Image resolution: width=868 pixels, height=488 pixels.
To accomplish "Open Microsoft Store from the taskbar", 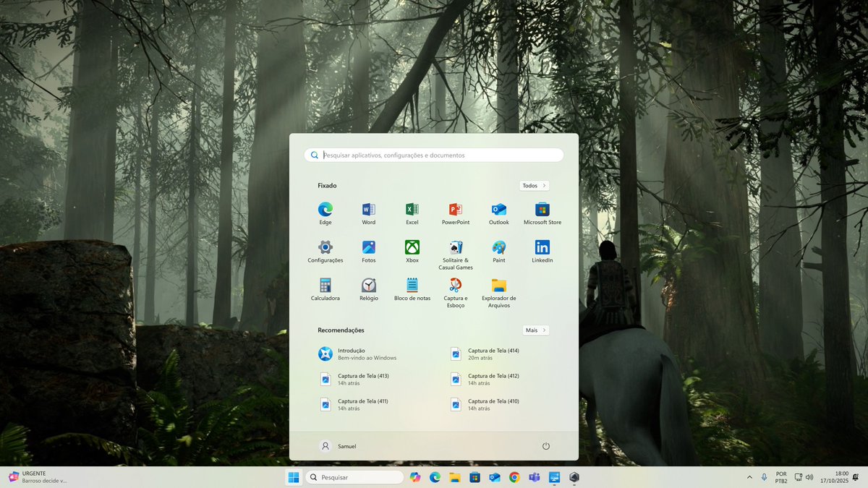I will pos(475,477).
